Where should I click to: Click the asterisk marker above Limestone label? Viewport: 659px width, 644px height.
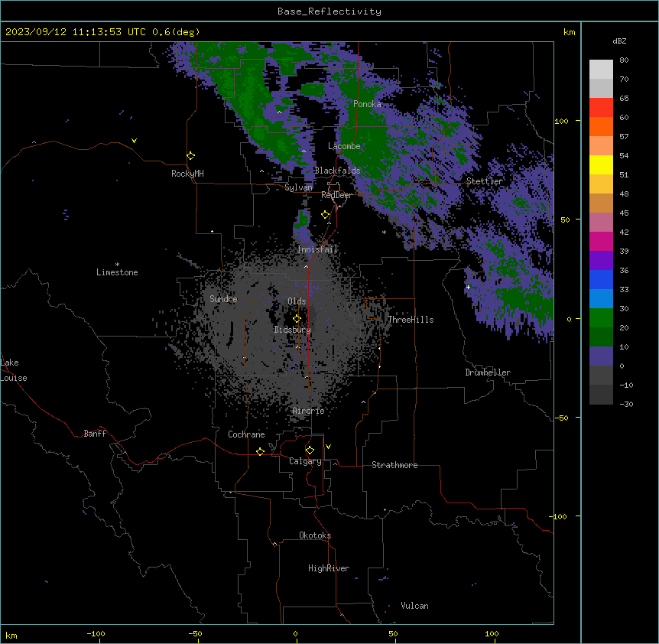point(117,265)
